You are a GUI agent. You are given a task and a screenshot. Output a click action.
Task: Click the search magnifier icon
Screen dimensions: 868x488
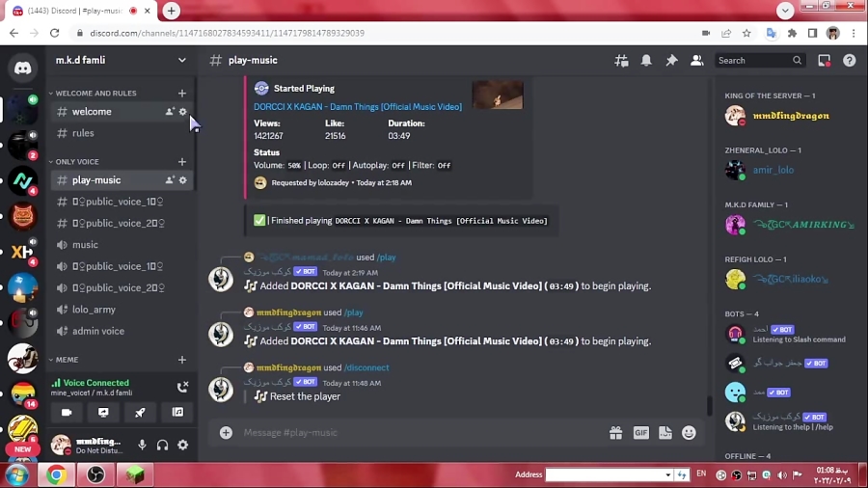[x=797, y=61]
